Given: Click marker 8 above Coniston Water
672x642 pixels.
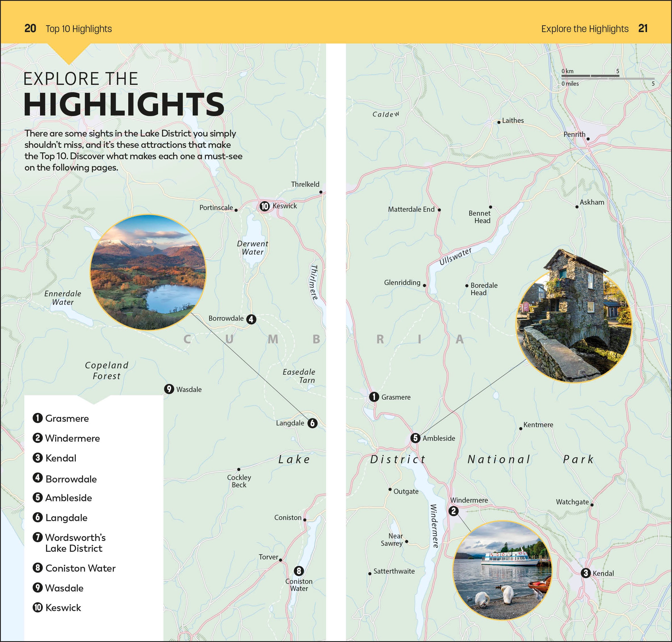Looking at the screenshot, I should click(299, 571).
